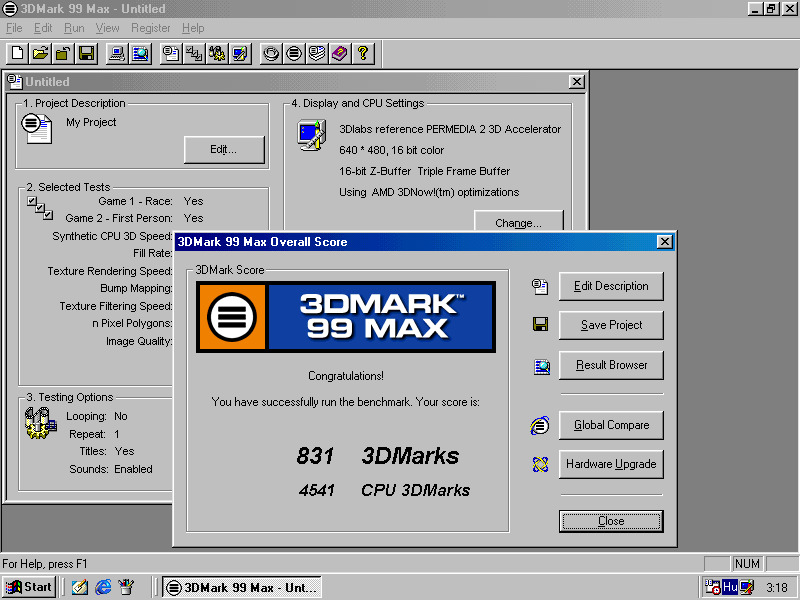Click the third quick launch icon after Internet Explorer

[x=126, y=587]
